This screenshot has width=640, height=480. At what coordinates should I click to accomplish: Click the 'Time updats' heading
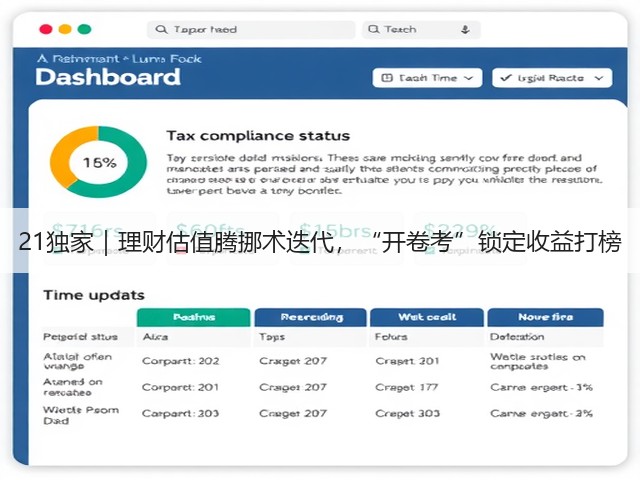click(94, 295)
